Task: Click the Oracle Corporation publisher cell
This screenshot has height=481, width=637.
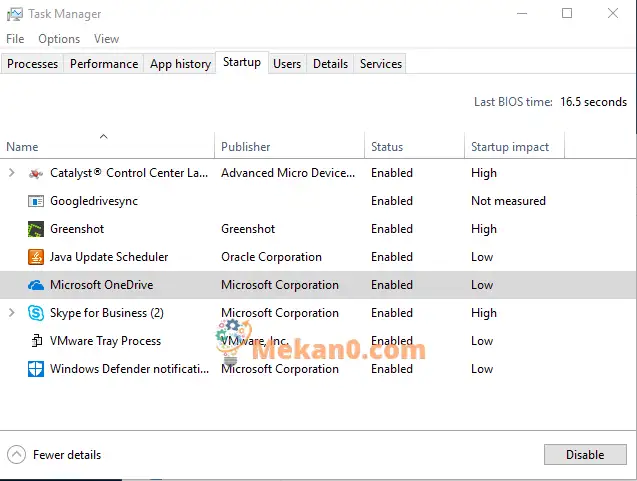Action: pos(271,257)
